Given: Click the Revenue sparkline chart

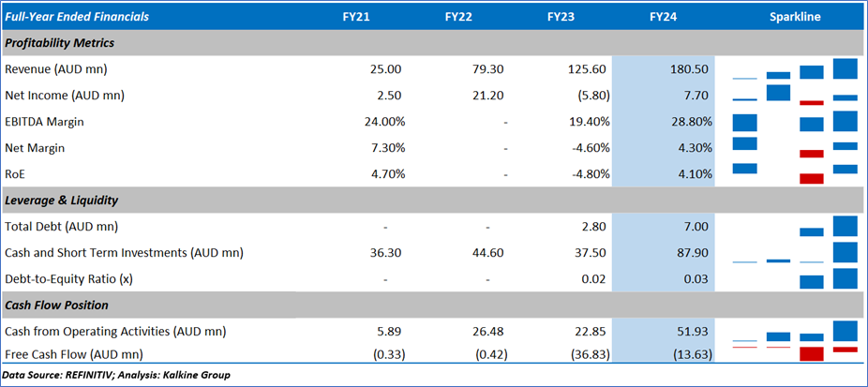Looking at the screenshot, I should [x=794, y=70].
